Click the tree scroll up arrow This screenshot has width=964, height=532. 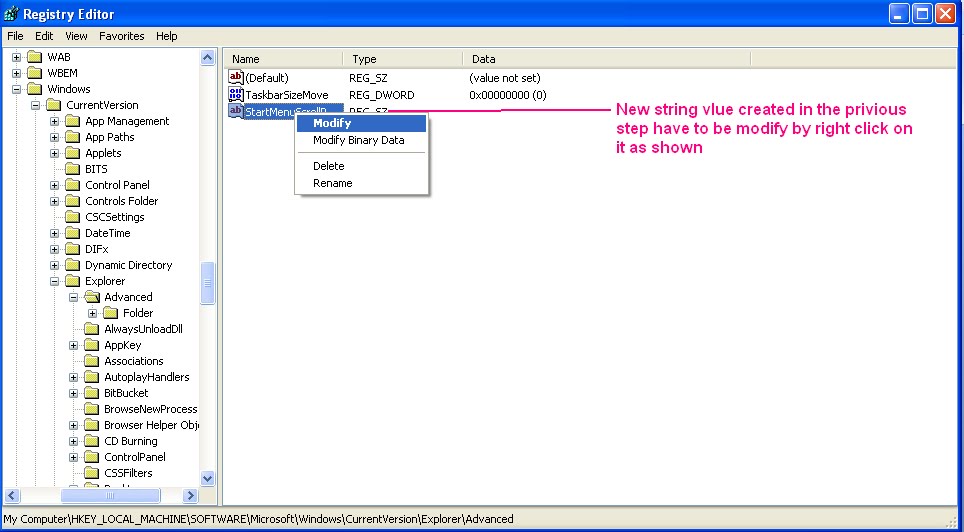tap(208, 58)
